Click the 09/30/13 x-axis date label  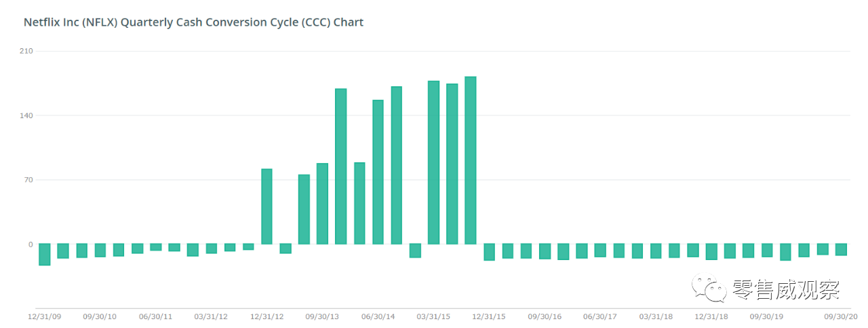[322, 316]
